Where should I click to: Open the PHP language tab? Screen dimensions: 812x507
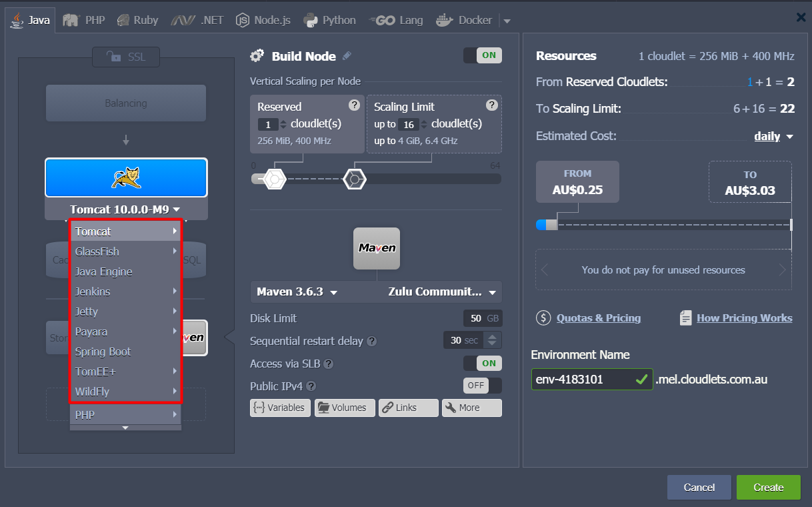tap(84, 20)
